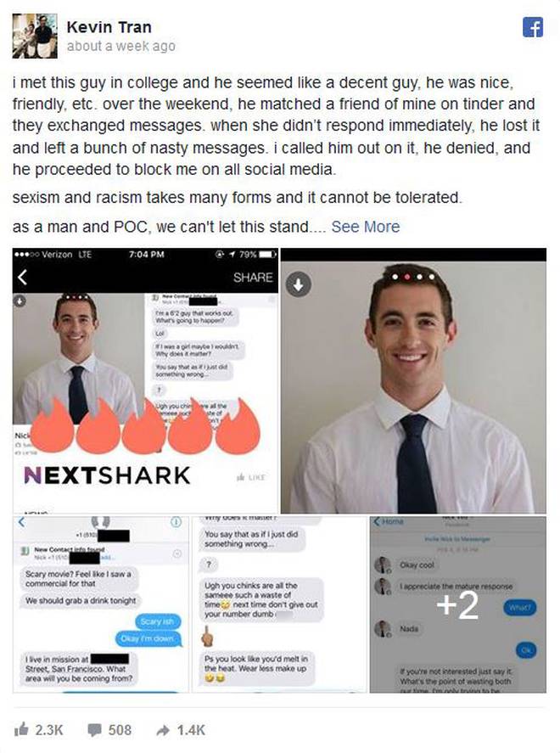560x753 pixels.
Task: Open Kevin Tran's profile picture
Action: pyautogui.click(x=35, y=36)
